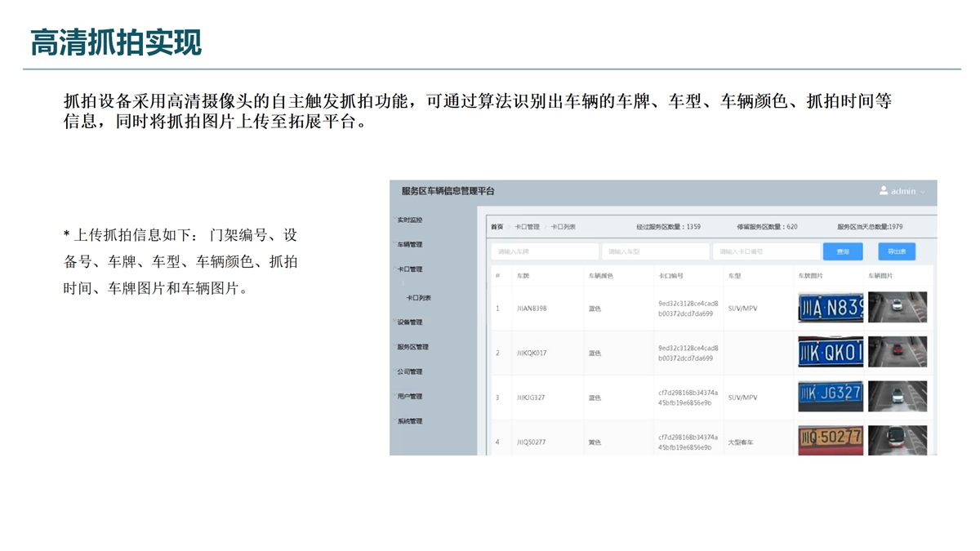This screenshot has width=980, height=551.
Task: Focus the 请输入卡口编号 input field
Action: click(766, 251)
